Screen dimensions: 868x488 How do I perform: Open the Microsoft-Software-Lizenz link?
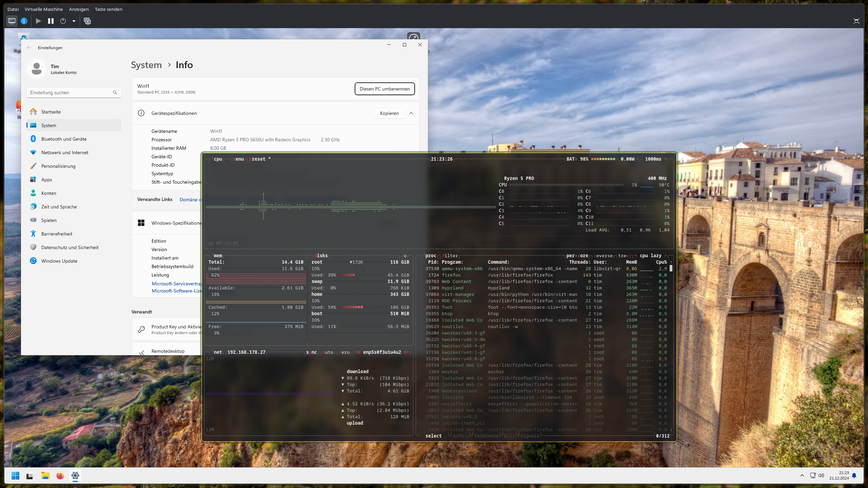click(x=177, y=291)
